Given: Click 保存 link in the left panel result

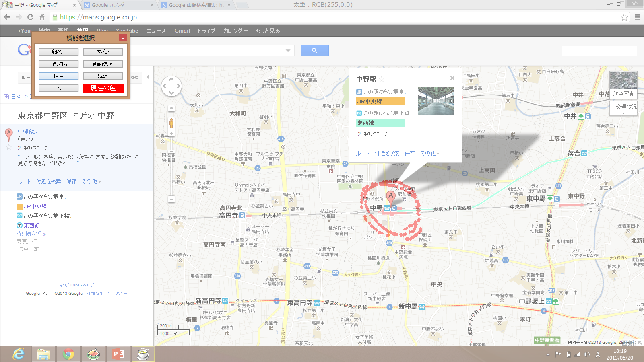Looking at the screenshot, I should (x=71, y=181).
